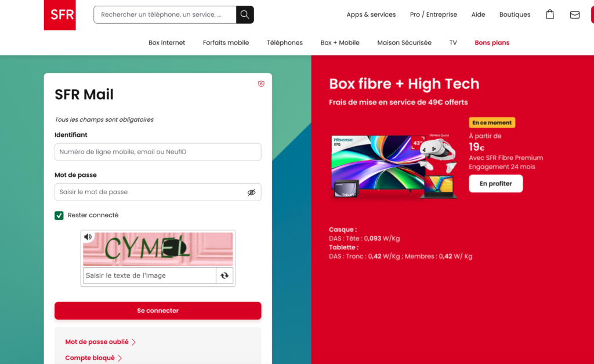Viewport: 594px width, 364px height.
Task: Open Aide link
Action: [x=478, y=14]
